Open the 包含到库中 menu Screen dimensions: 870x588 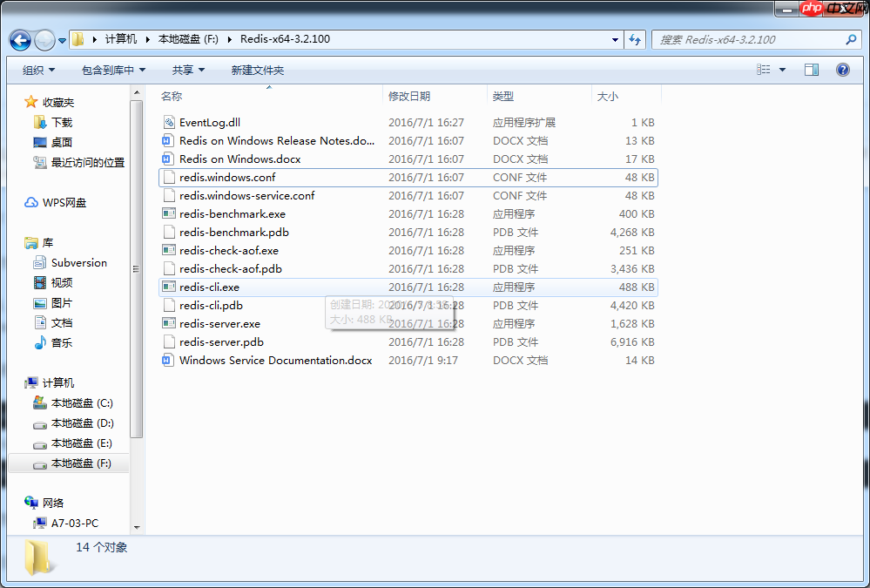tap(113, 70)
